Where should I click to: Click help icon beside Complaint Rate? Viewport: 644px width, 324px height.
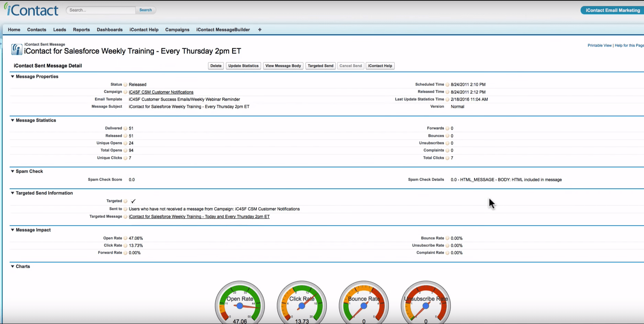(x=447, y=253)
